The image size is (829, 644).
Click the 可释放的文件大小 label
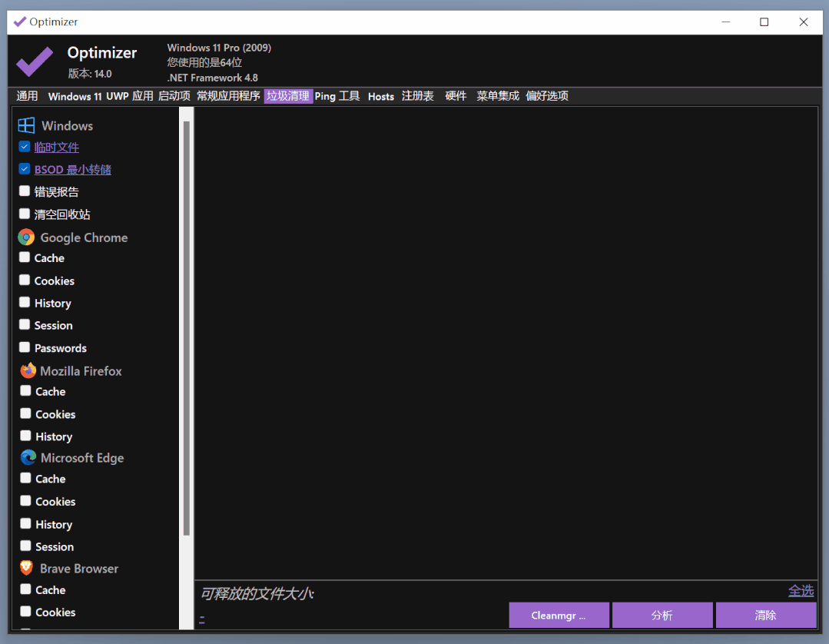257,593
